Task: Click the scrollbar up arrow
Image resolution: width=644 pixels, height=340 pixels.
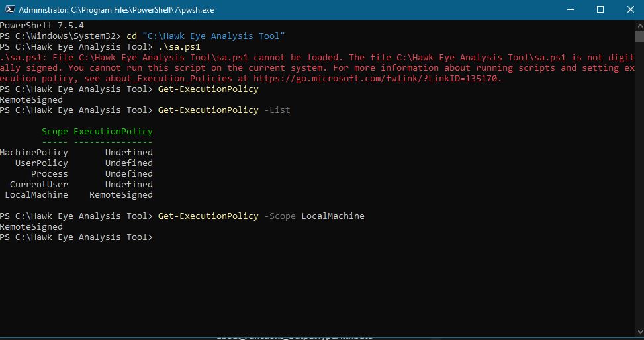Action: pyautogui.click(x=639, y=24)
